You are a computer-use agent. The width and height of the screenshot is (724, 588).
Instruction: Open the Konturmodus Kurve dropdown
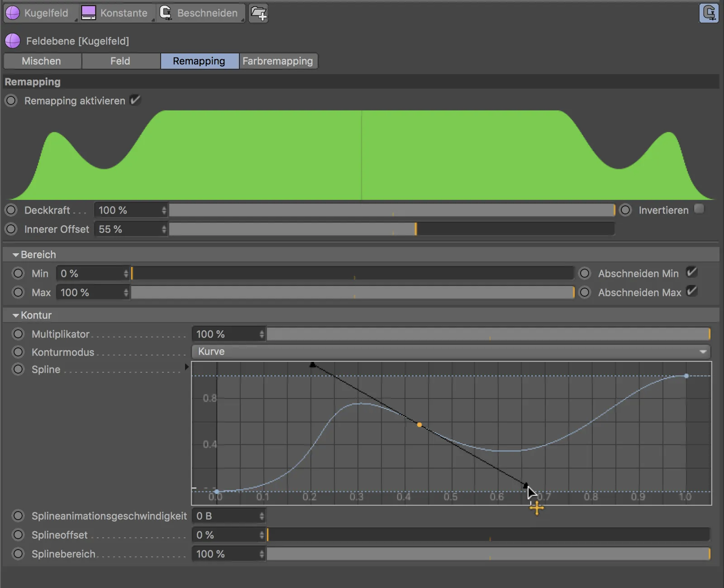coord(451,351)
